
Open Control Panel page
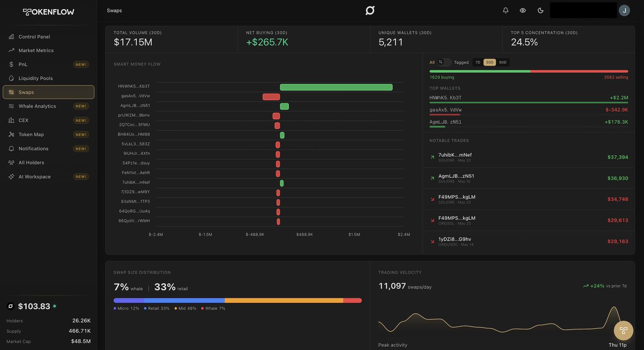tap(48, 36)
